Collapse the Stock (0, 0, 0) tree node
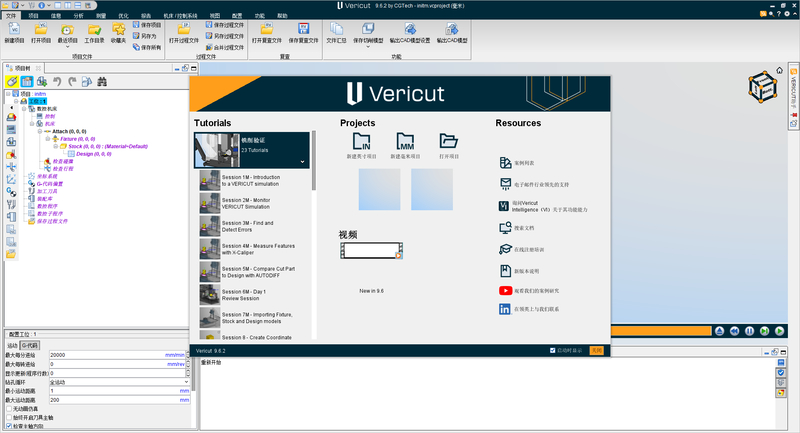 56,146
